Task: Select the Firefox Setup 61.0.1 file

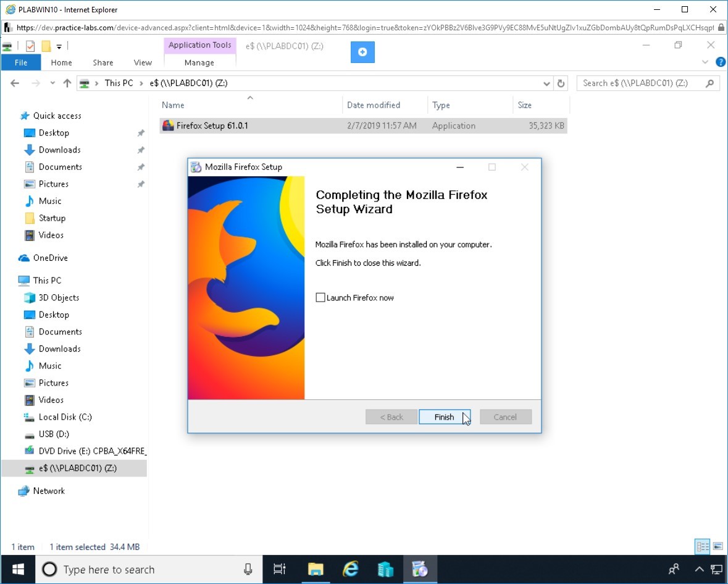Action: click(x=363, y=125)
